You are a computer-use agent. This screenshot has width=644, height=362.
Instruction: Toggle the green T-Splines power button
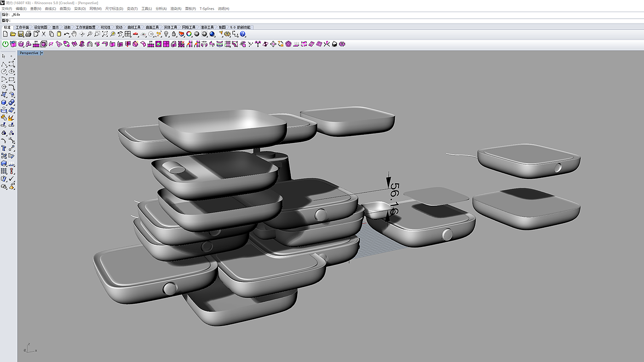[6, 44]
